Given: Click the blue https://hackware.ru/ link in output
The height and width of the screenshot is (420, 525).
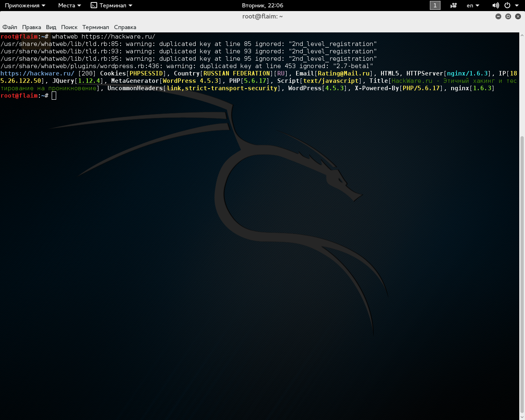Looking at the screenshot, I should click(37, 73).
